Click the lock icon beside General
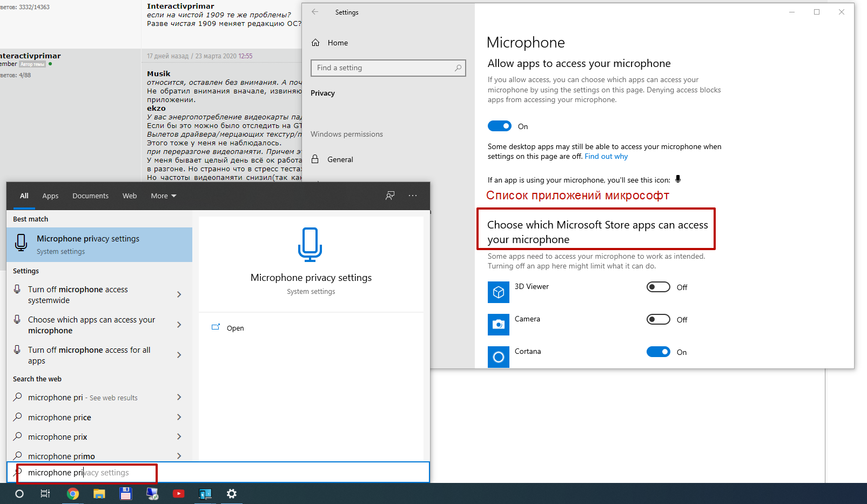Image resolution: width=867 pixels, height=504 pixels. tap(315, 159)
